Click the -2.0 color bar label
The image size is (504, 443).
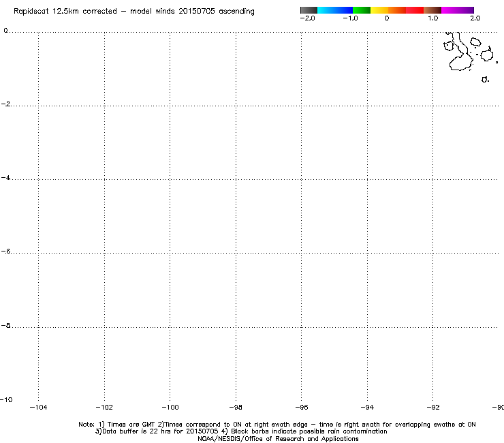pos(308,18)
